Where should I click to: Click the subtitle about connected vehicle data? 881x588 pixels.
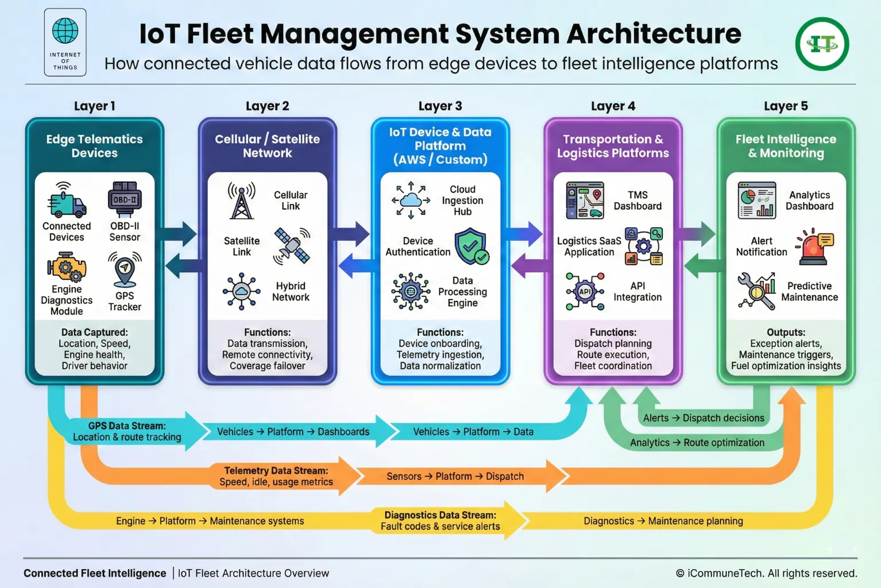click(x=441, y=63)
